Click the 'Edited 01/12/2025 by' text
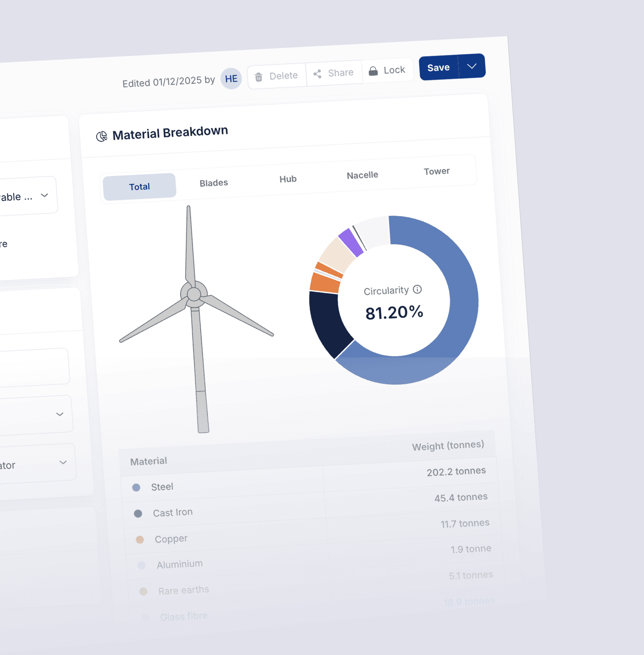Viewport: 644px width, 655px height. 169,81
